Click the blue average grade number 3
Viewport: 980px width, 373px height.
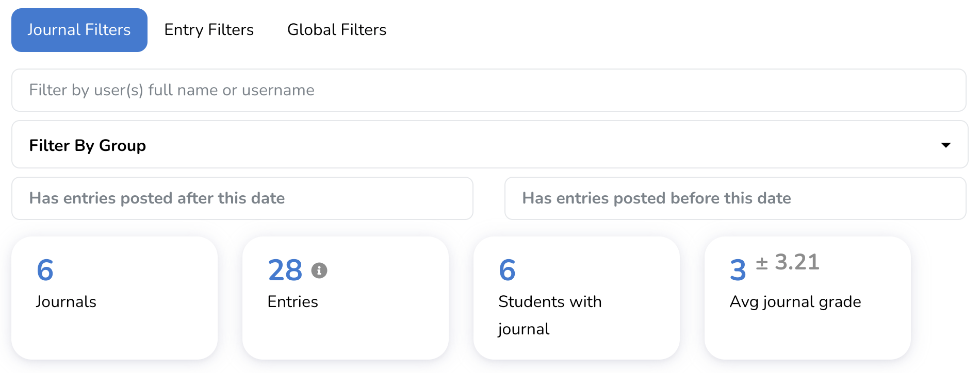pyautogui.click(x=738, y=270)
